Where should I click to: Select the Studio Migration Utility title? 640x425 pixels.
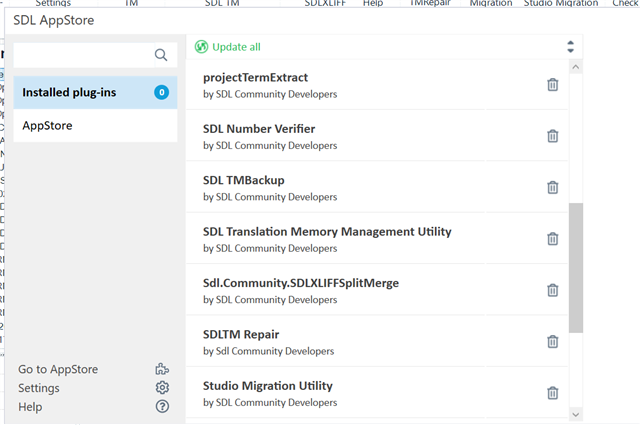[268, 386]
